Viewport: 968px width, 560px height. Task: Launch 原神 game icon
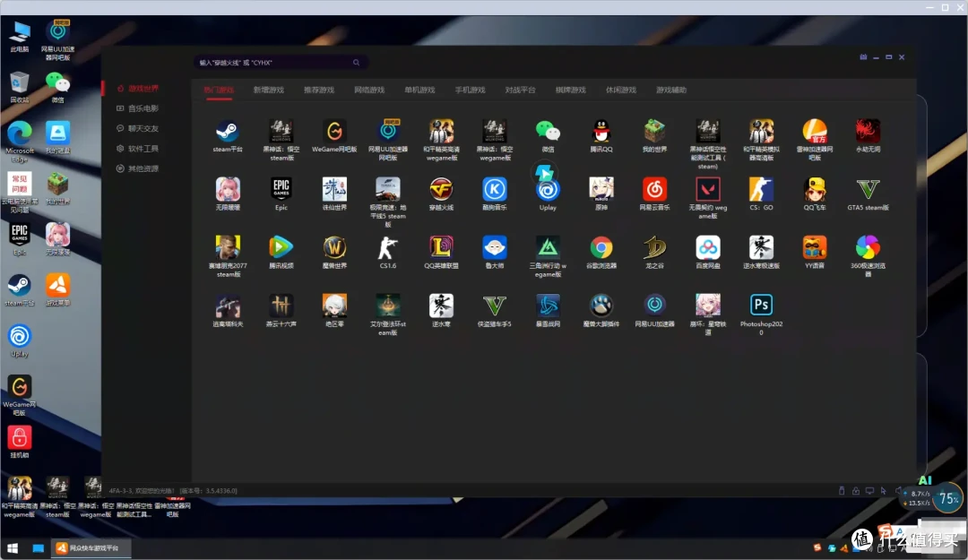(601, 190)
